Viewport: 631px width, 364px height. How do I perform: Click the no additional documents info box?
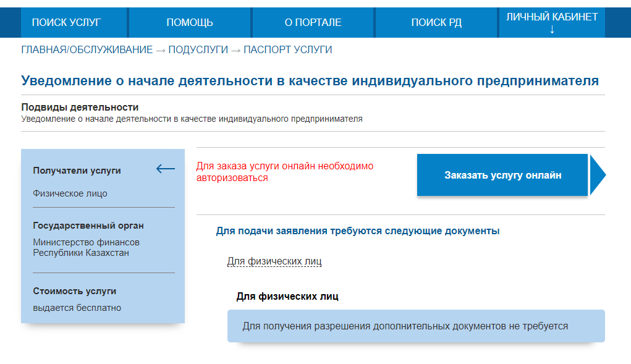point(416,326)
